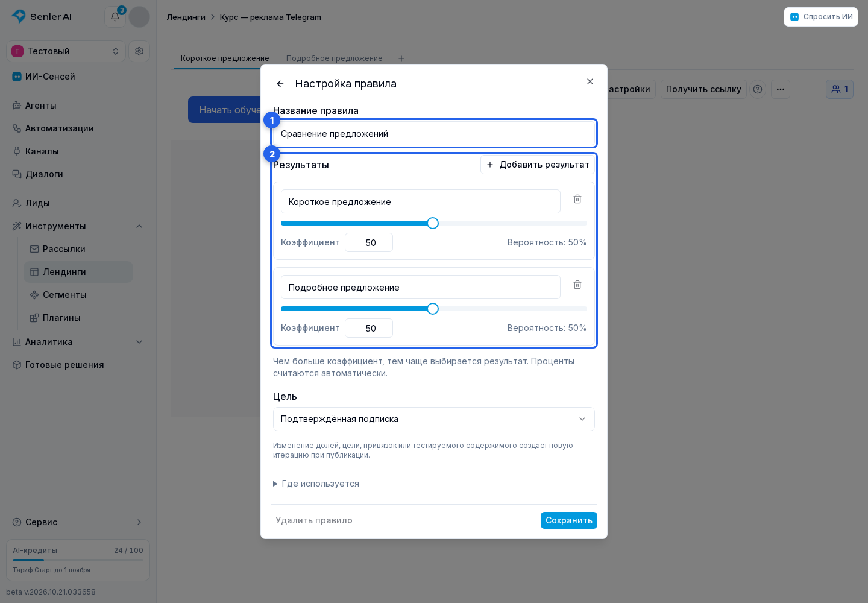Open the three-dots more options menu

point(781,89)
